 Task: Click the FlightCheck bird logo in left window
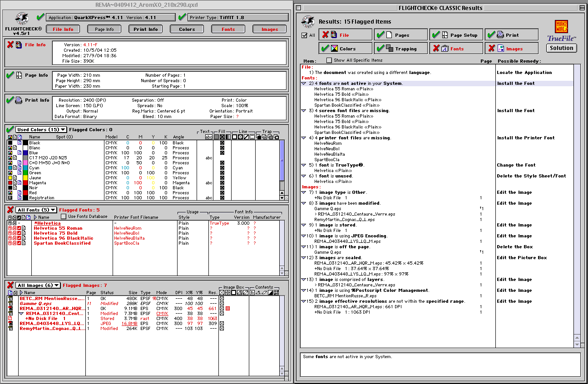tap(22, 19)
